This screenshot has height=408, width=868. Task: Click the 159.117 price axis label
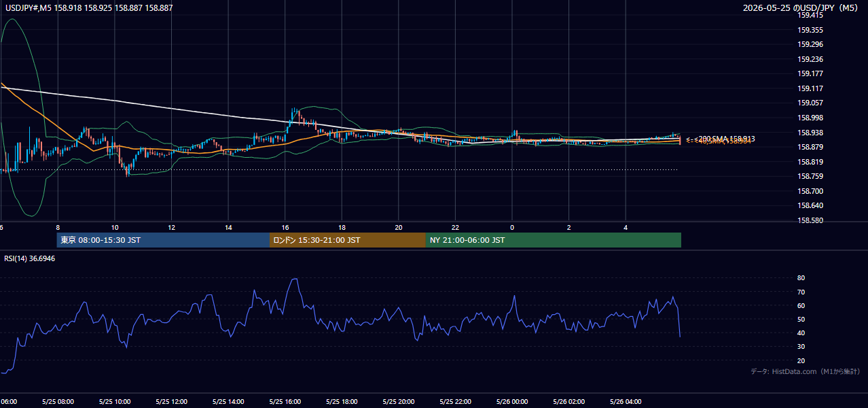point(811,88)
